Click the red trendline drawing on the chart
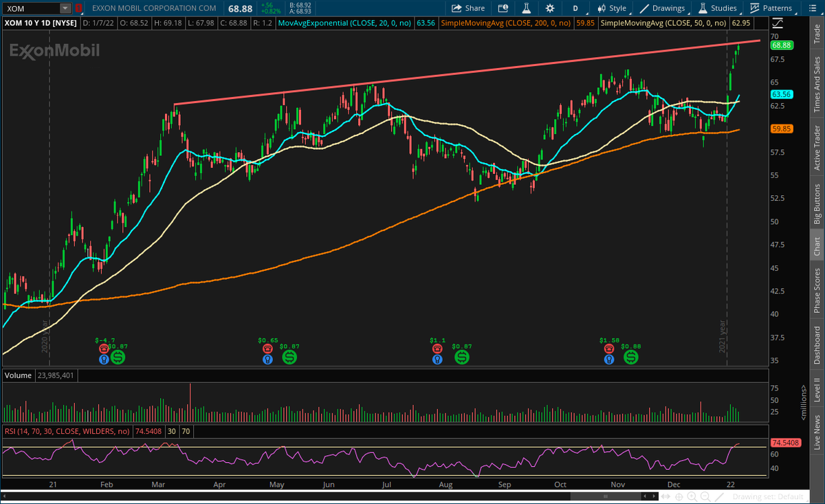This screenshot has width=825, height=504. point(467,72)
